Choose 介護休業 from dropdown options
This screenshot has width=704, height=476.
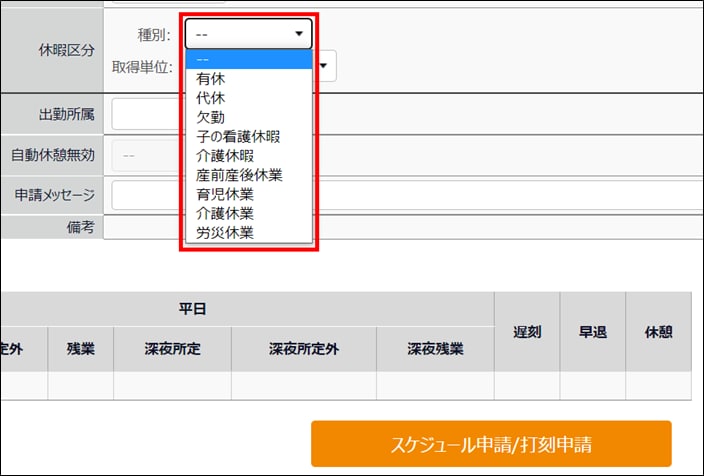pyautogui.click(x=248, y=213)
